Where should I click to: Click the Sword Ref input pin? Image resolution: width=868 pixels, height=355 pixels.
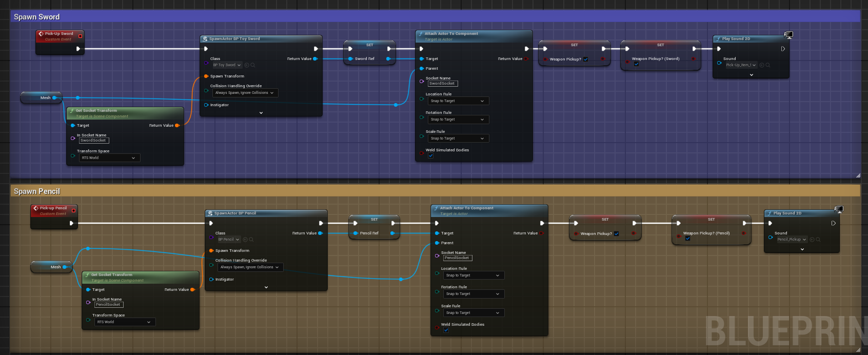[x=350, y=58]
